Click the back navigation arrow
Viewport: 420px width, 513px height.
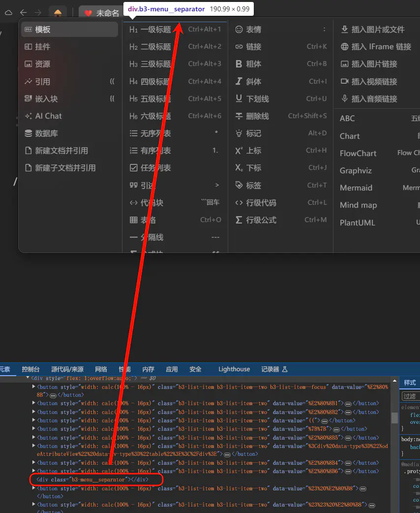[x=23, y=13]
